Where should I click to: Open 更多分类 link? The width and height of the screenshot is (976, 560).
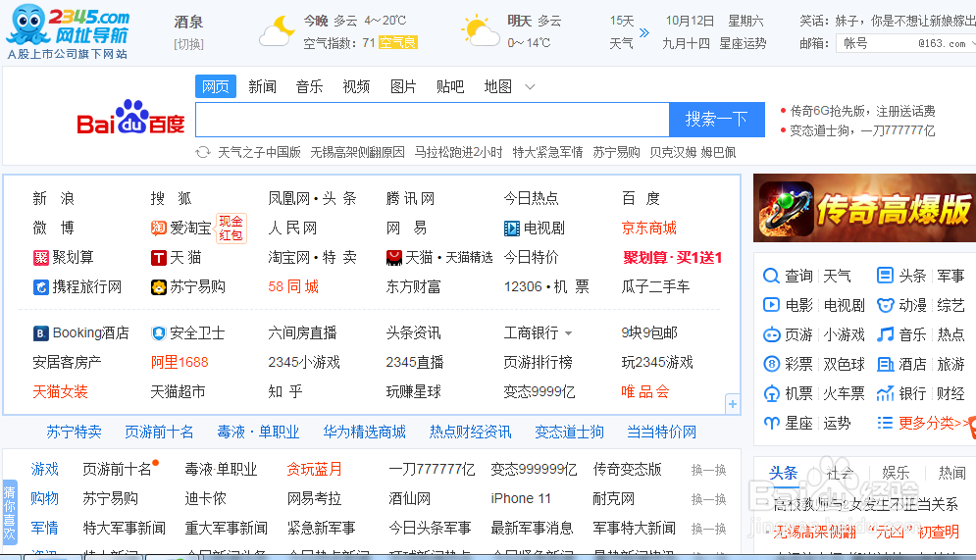[x=935, y=423]
